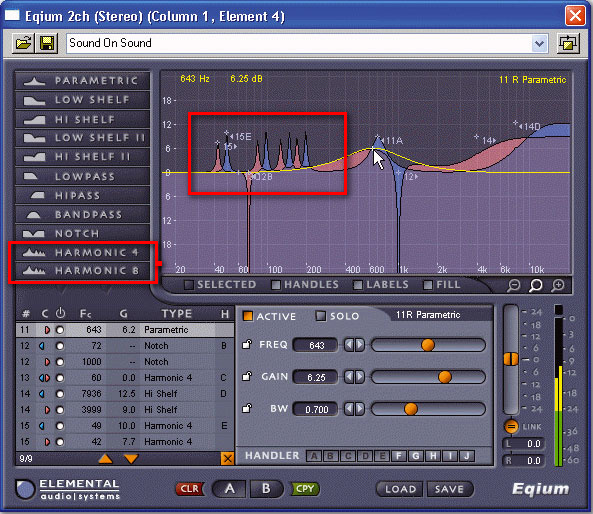Save preset using floppy disk icon
593x514 pixels.
47,43
